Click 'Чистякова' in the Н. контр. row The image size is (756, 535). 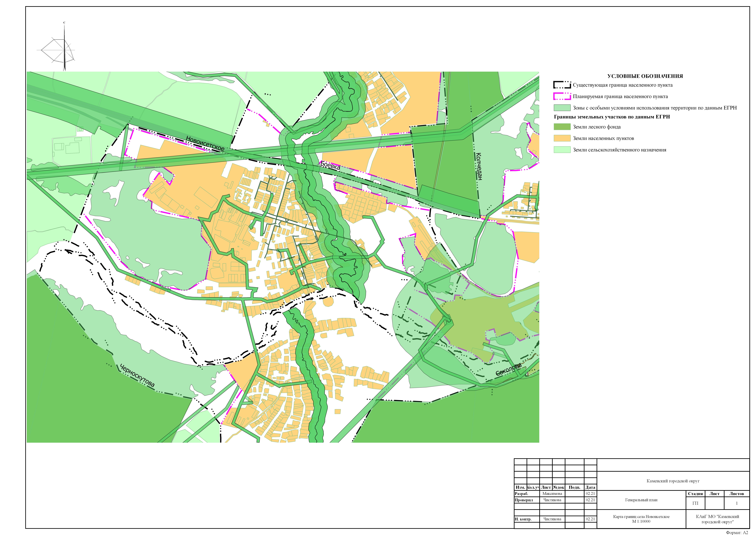point(552,519)
